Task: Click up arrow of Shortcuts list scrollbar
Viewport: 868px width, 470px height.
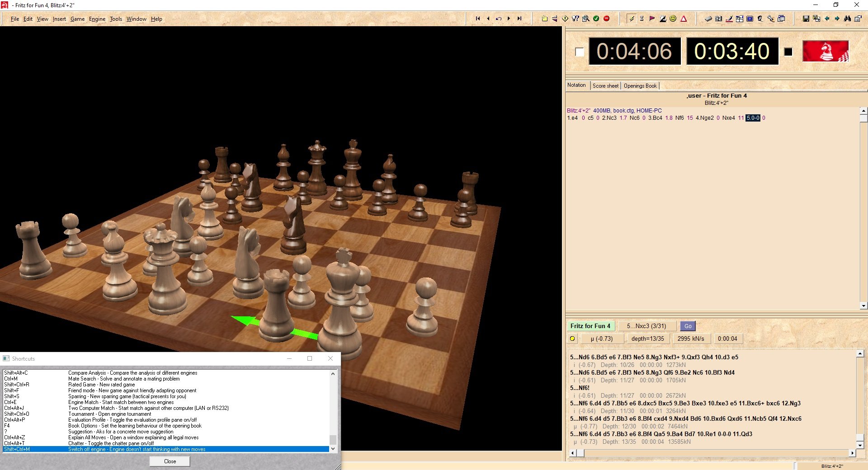Action: coord(333,373)
